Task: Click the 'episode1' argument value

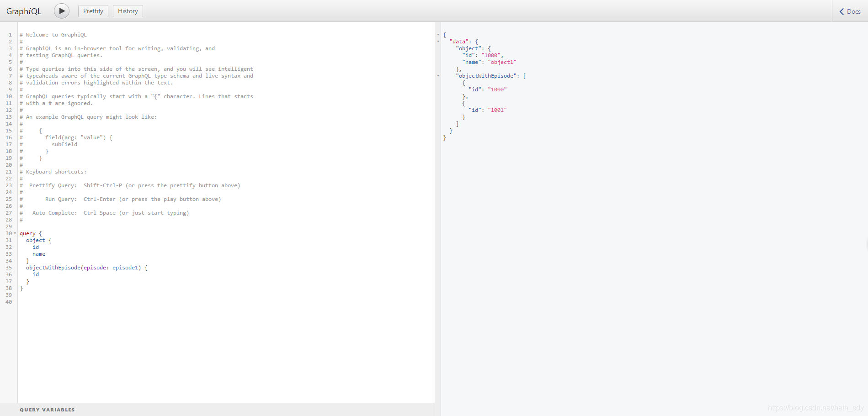Action: pos(125,268)
